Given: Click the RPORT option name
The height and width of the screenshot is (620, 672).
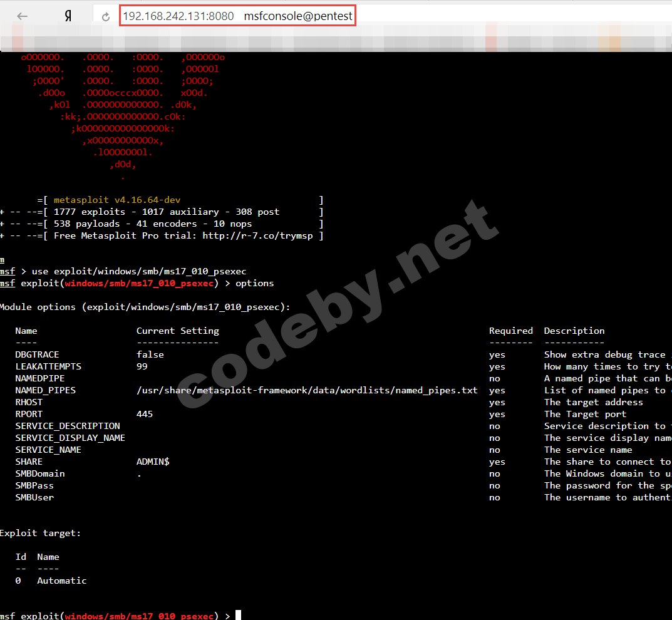Looking at the screenshot, I should tap(29, 415).
